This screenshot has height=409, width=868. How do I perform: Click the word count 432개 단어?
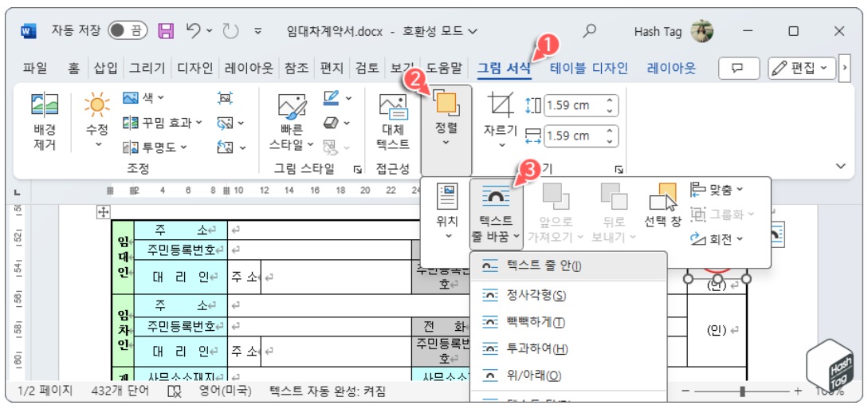(x=120, y=391)
